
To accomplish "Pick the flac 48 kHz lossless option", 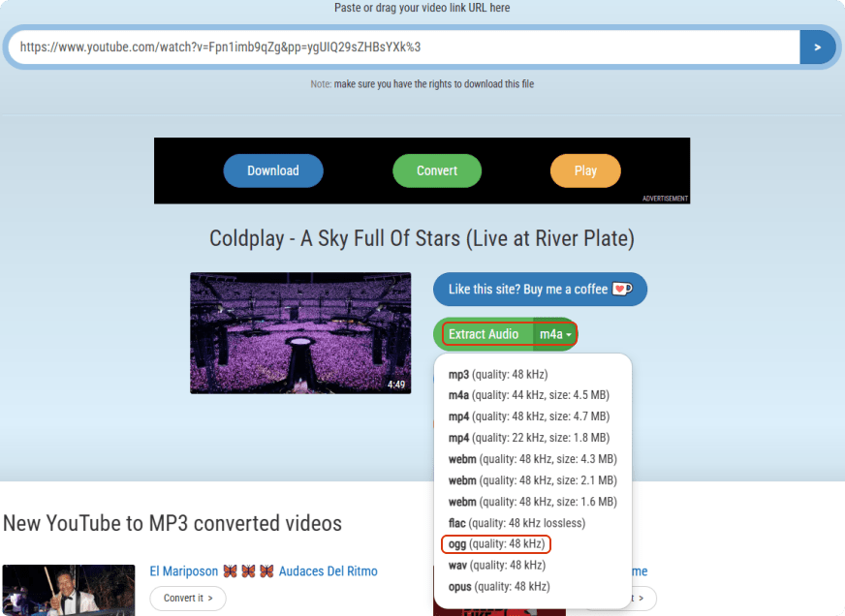I will tap(516, 523).
